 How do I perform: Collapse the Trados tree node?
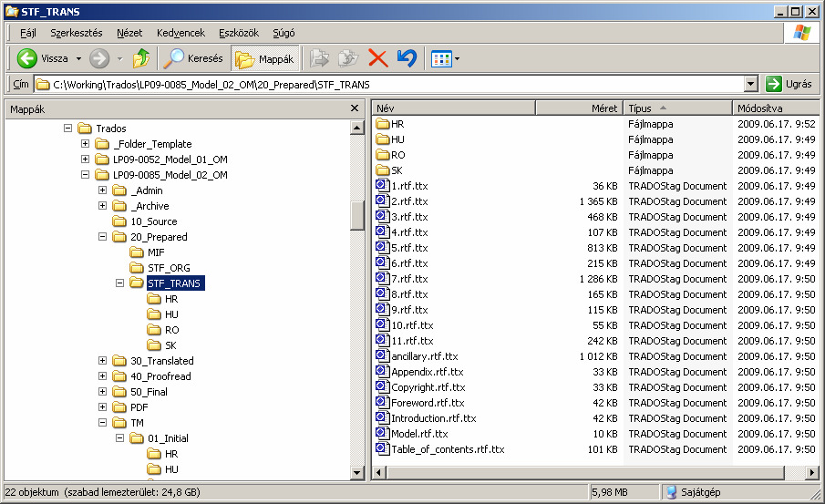[67, 128]
